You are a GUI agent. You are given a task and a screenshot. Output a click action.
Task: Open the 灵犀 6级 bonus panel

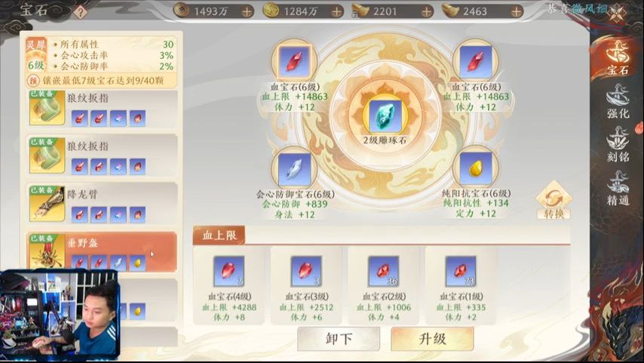[x=102, y=61]
